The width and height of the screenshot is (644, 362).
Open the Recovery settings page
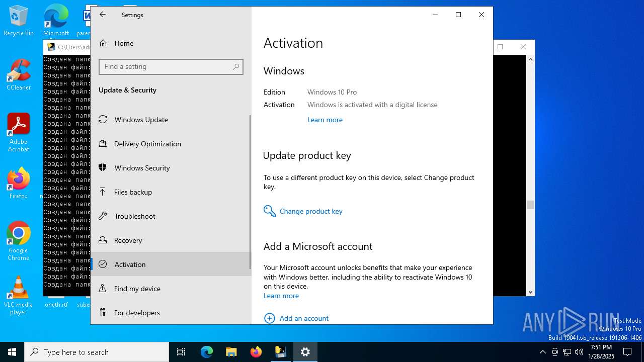(128, 240)
